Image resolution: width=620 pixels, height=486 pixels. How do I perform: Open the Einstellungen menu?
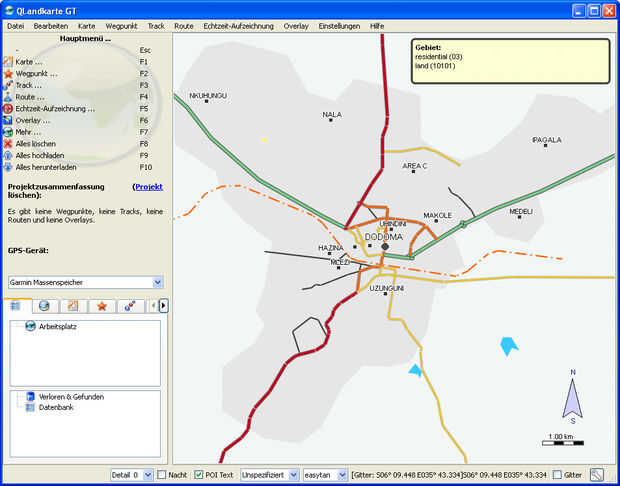coord(339,26)
